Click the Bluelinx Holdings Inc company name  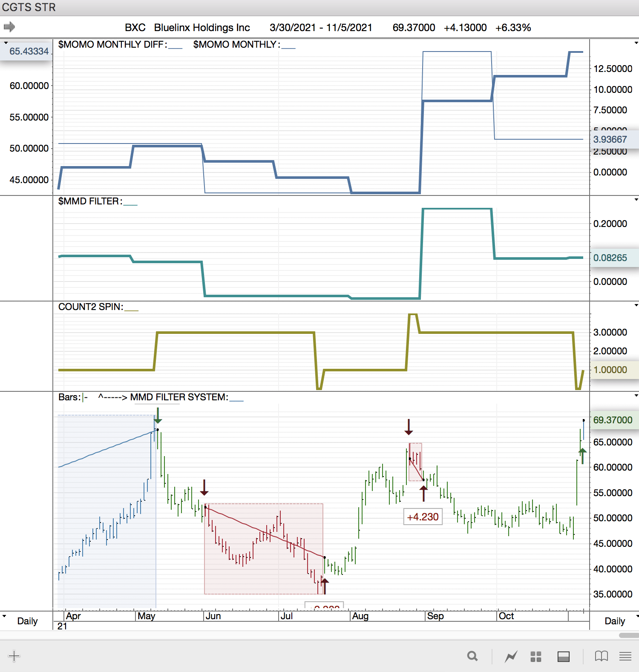click(202, 28)
